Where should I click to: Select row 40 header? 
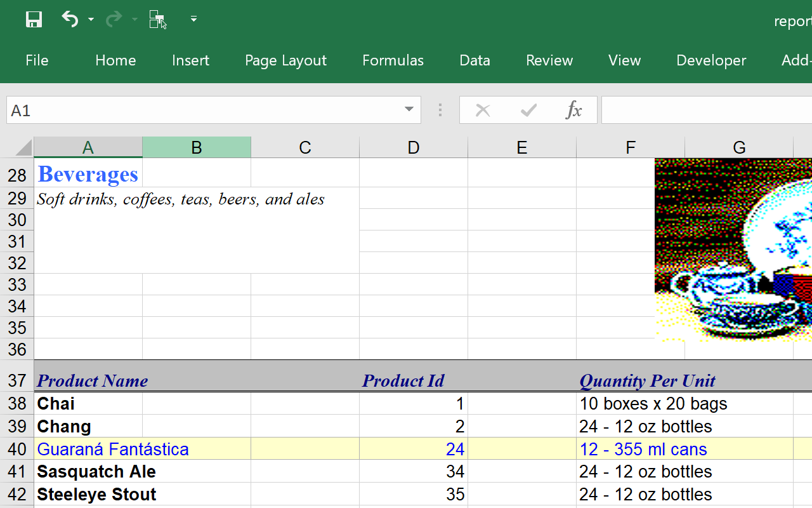point(17,449)
